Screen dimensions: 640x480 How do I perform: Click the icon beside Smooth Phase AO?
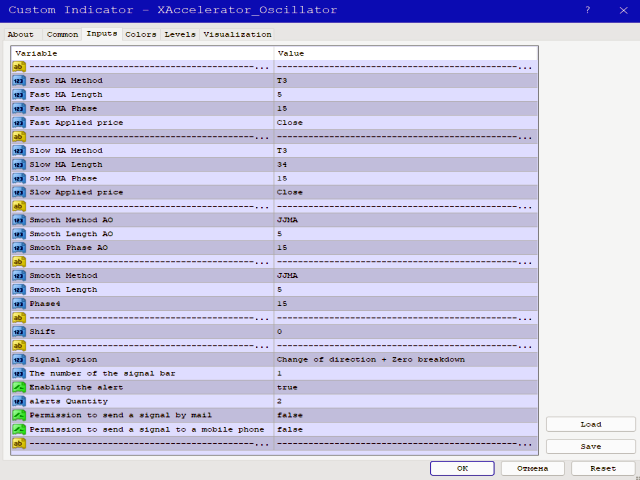[19, 248]
